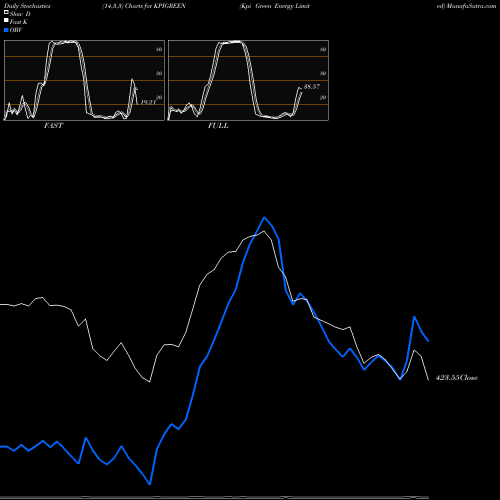
Task: Click the 20 level label in FAST chart
Action: pos(159,97)
